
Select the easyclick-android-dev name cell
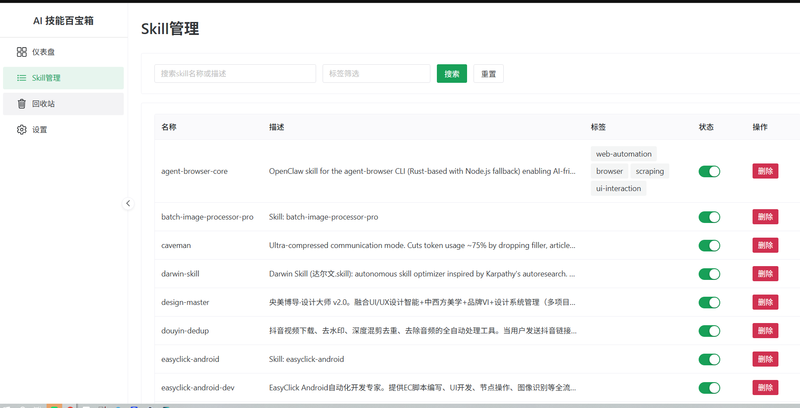(x=198, y=388)
